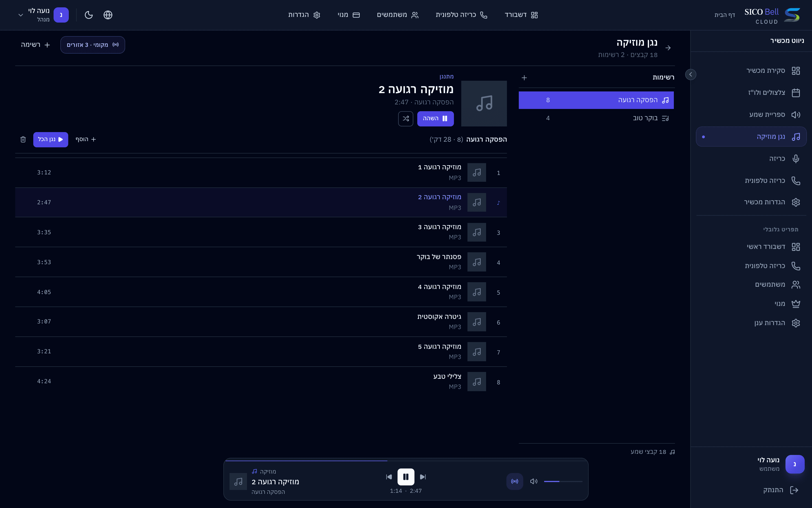Seek on the playback progress bar
Viewport: 812px width, 508px height.
point(406,461)
